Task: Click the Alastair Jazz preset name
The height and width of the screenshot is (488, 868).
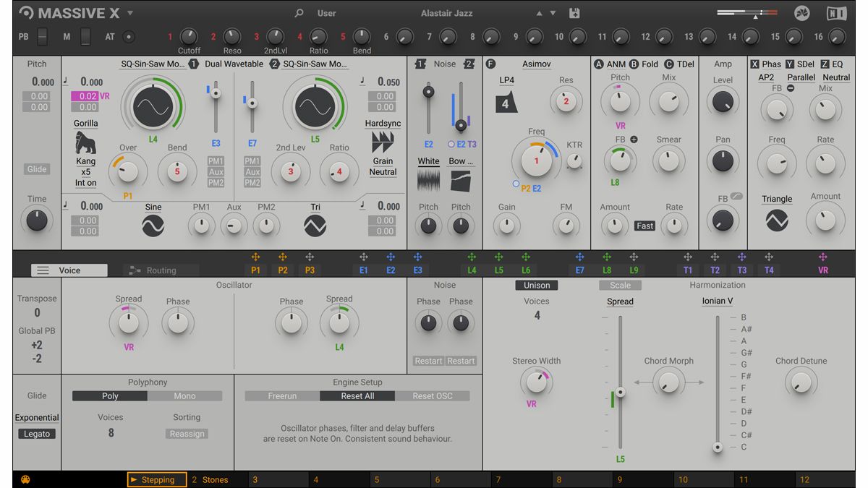Action: coord(447,13)
